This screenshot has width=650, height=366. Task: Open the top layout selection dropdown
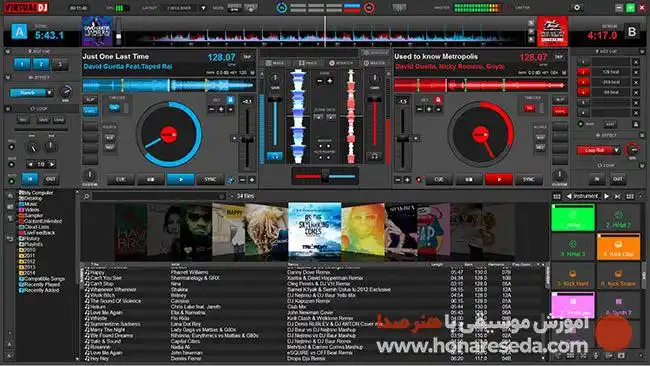click(x=203, y=8)
